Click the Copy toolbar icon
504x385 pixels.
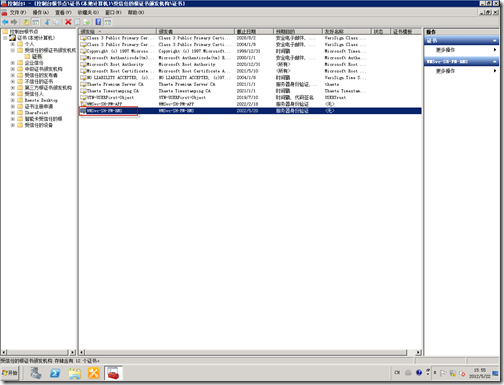[x=56, y=22]
